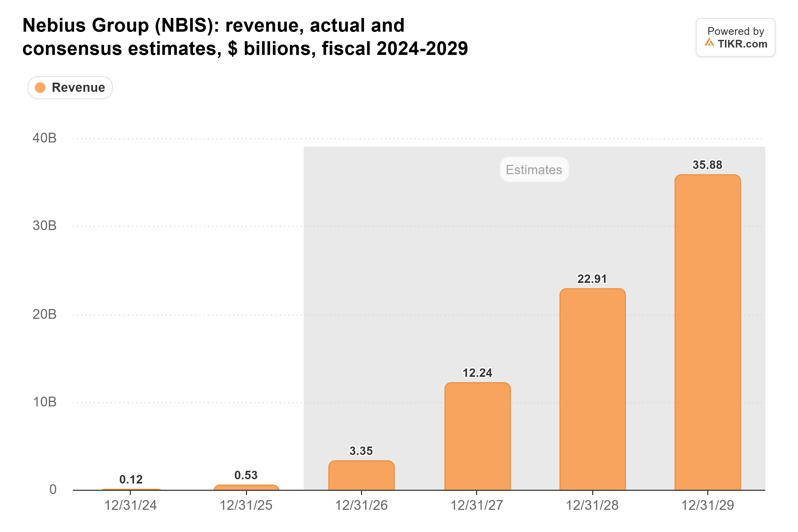Select the Estimates label badge
The height and width of the screenshot is (532, 798).
(x=534, y=169)
